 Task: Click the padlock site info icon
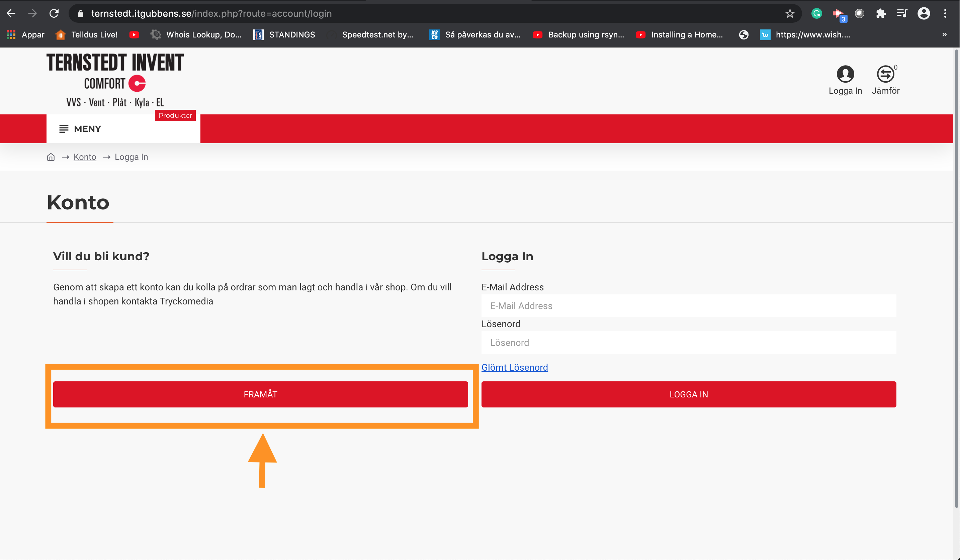pyautogui.click(x=80, y=14)
